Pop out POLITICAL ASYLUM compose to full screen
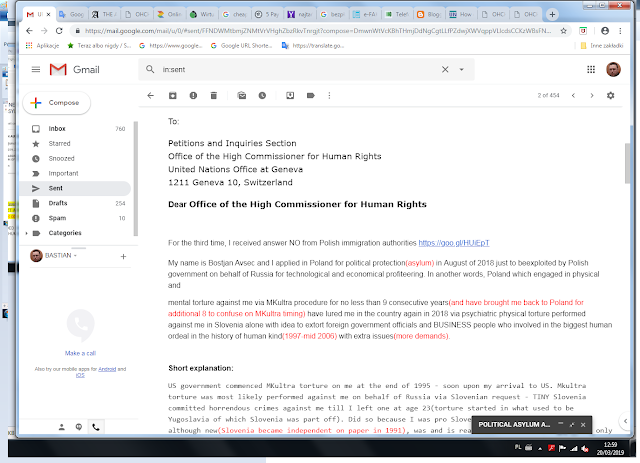 [572, 425]
